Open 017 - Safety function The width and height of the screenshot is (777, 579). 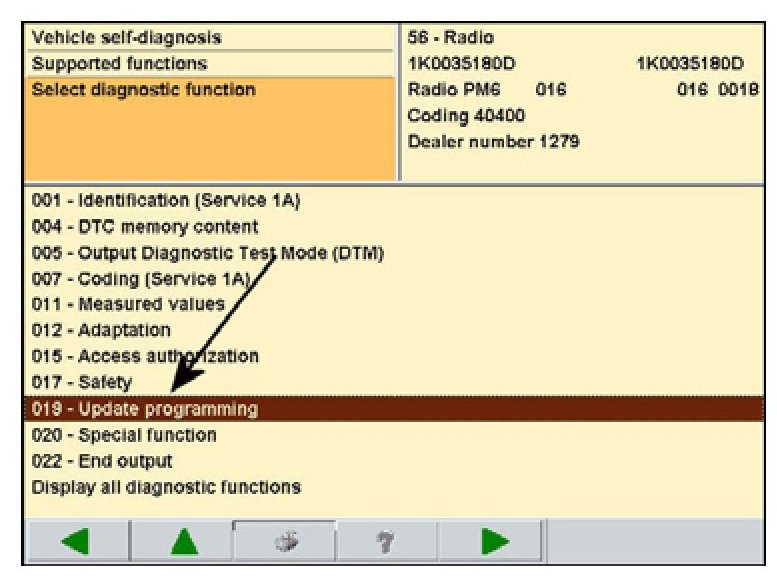coord(82,382)
